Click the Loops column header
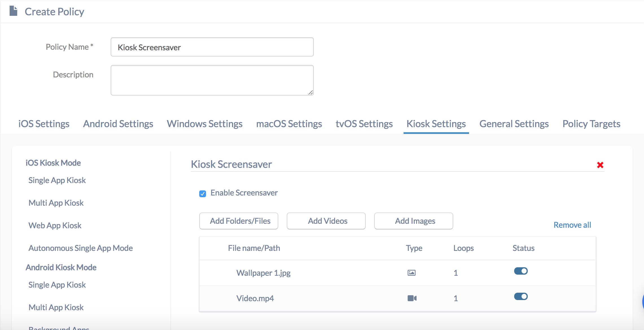The height and width of the screenshot is (330, 644). [463, 248]
